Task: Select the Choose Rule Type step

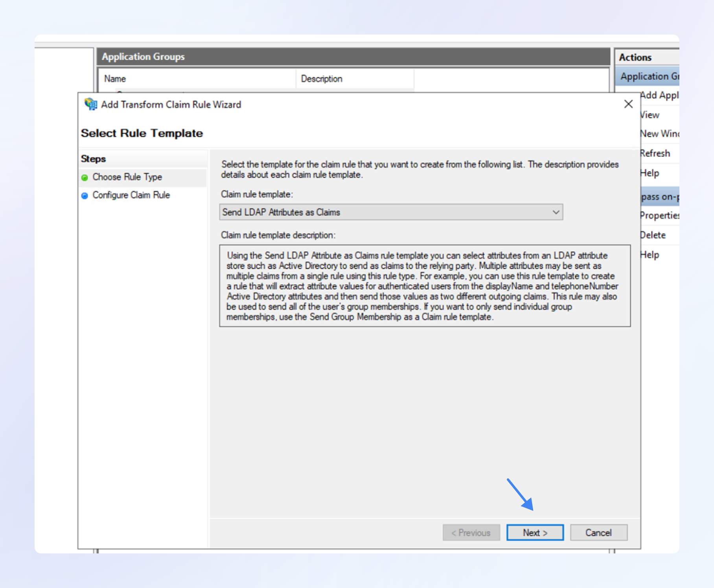Action: (127, 177)
